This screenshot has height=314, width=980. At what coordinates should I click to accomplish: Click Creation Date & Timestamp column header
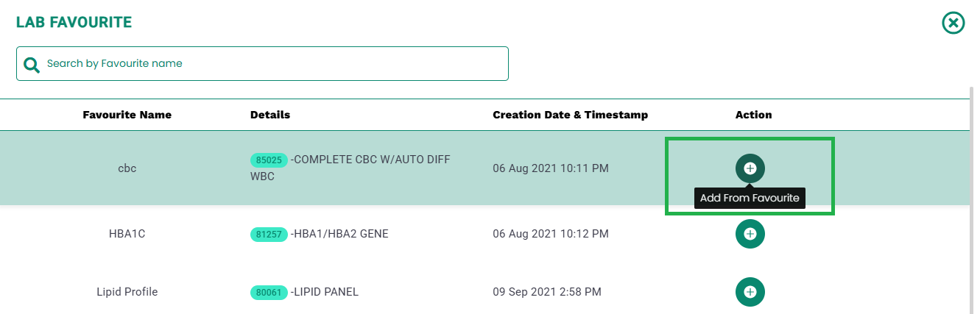coord(571,115)
